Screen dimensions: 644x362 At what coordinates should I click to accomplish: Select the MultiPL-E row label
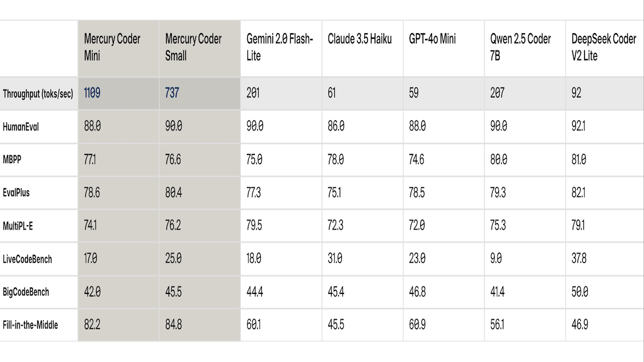[18, 226]
